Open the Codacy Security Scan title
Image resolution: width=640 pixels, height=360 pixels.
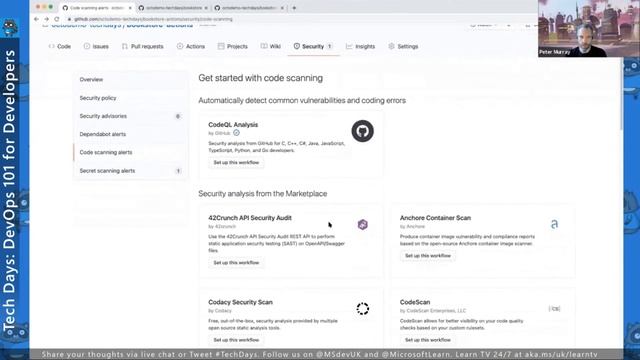click(240, 302)
